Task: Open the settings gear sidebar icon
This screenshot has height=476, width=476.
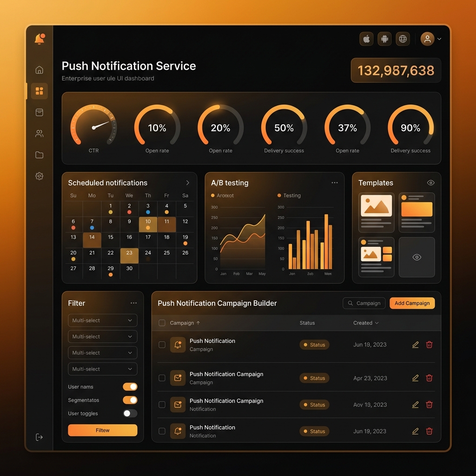Action: (x=39, y=176)
